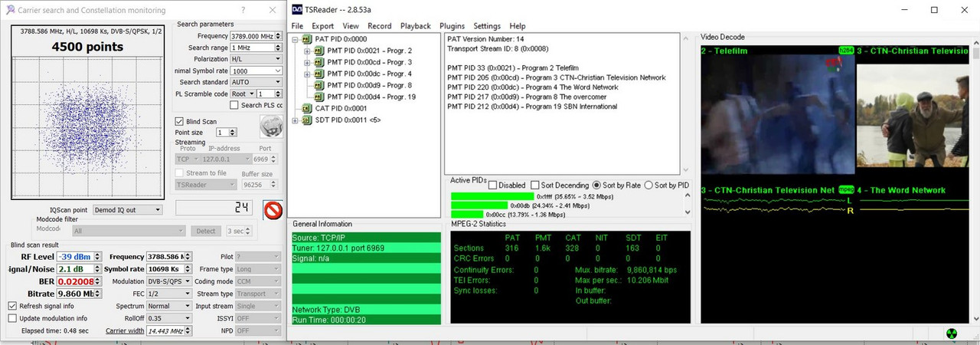Open the Playback menu
Screen dimensions: 980x345
click(x=416, y=26)
